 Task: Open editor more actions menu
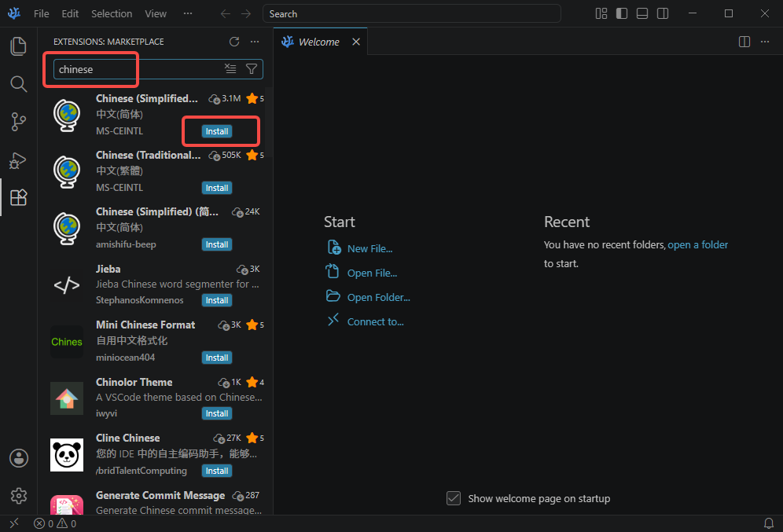[764, 42]
